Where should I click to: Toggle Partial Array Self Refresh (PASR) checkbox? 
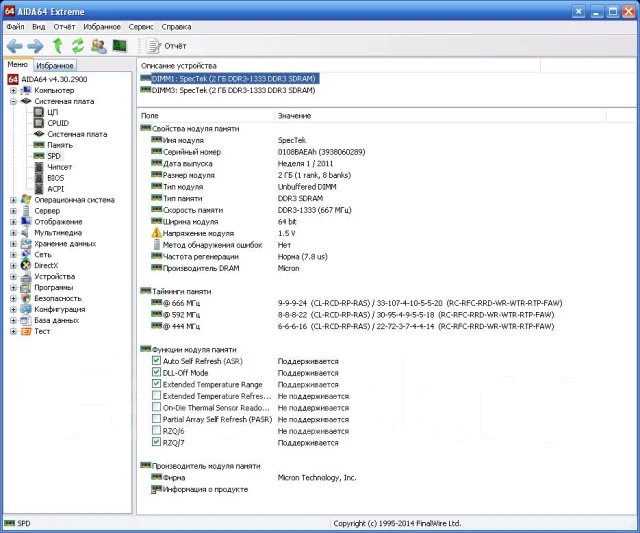(156, 419)
